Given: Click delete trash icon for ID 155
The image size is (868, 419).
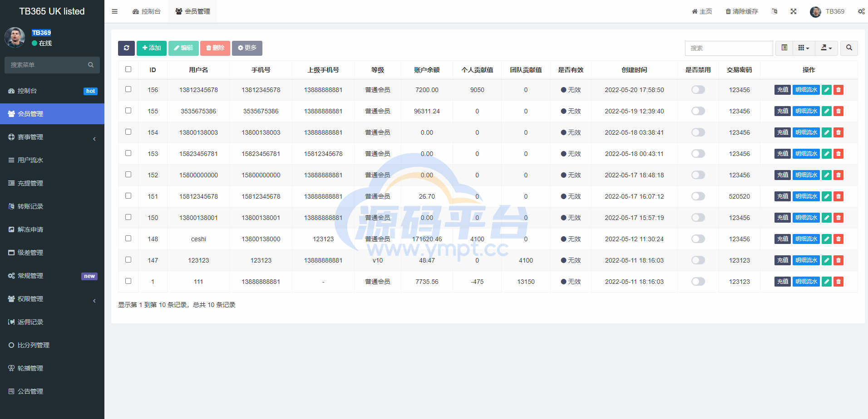Looking at the screenshot, I should click(x=838, y=111).
